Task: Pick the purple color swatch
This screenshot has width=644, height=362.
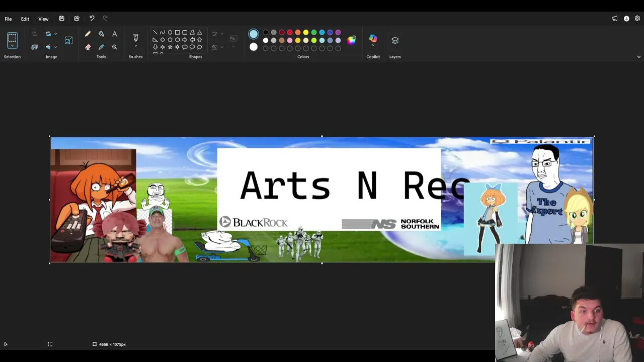Action: 338,33
